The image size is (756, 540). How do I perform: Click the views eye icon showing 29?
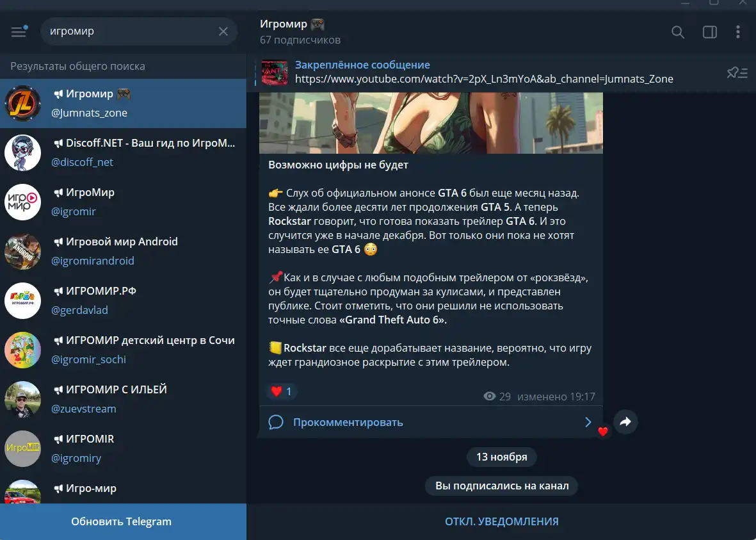489,397
